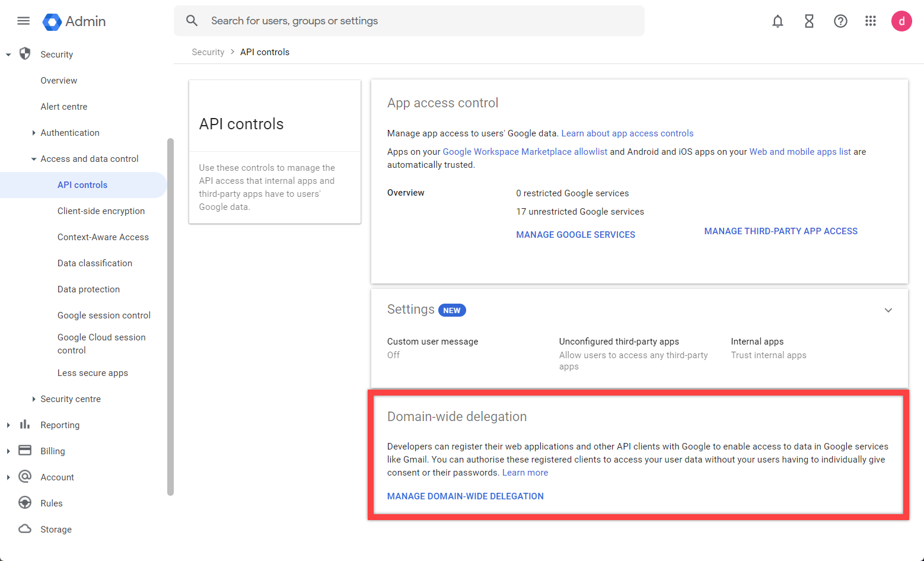Image resolution: width=924 pixels, height=561 pixels.
Task: Expand the Reporting section arrow
Action: click(x=8, y=425)
